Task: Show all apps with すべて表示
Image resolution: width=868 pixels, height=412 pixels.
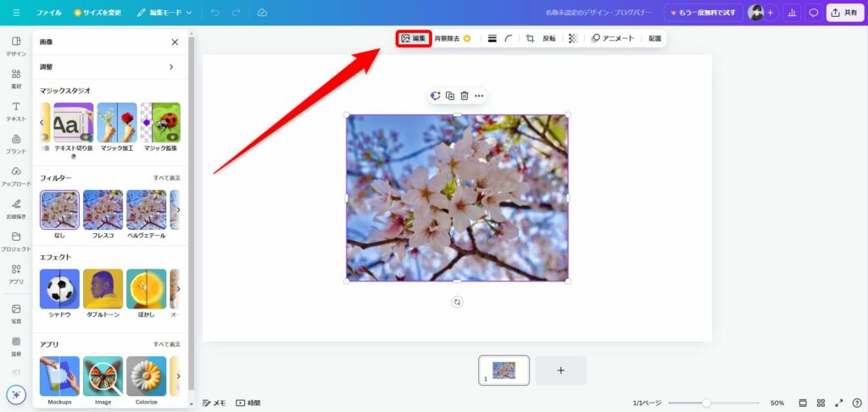Action: (167, 344)
